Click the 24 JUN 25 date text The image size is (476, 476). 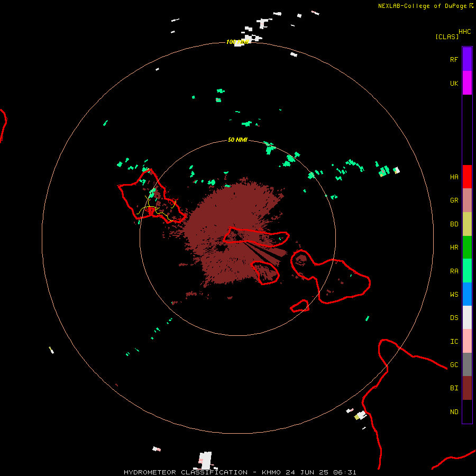coord(307,472)
